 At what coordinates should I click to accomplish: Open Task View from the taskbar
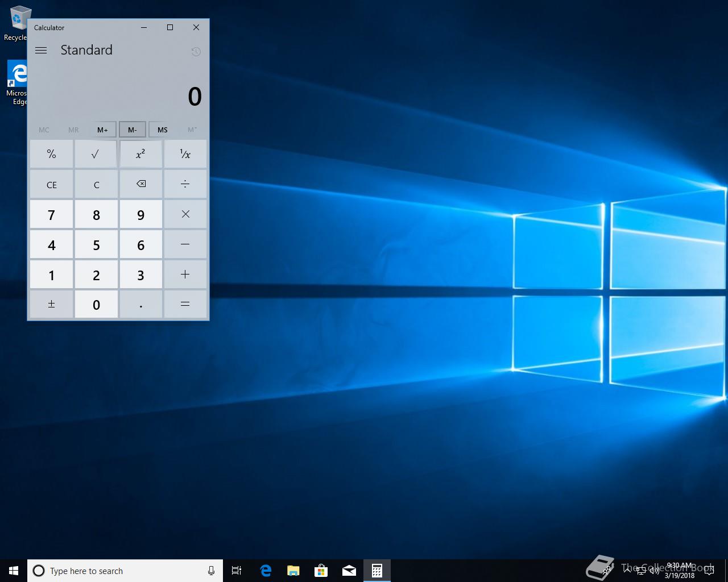tap(237, 571)
